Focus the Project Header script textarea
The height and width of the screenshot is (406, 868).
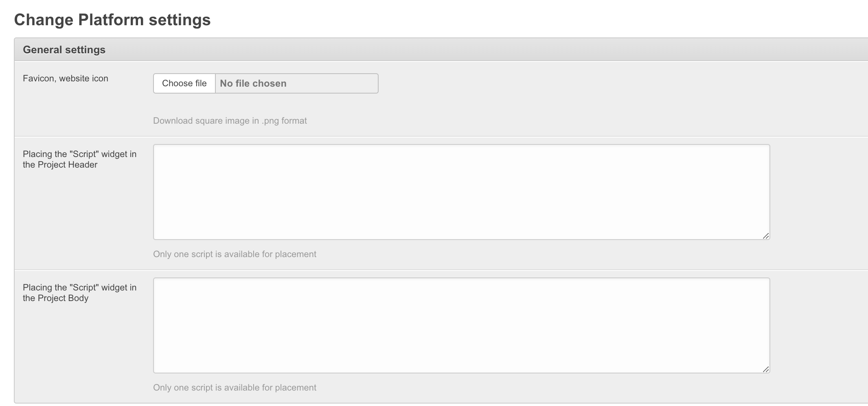click(461, 192)
